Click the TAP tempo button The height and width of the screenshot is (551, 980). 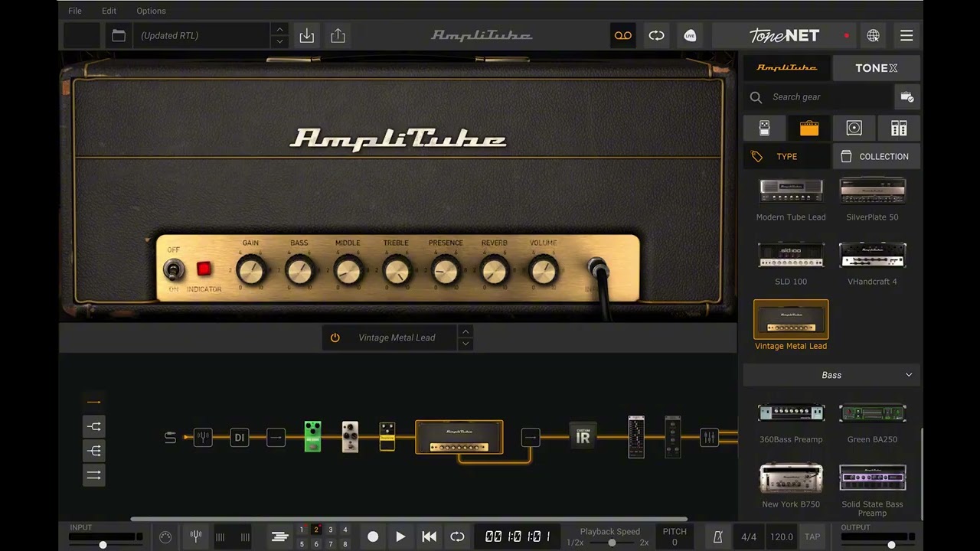812,536
